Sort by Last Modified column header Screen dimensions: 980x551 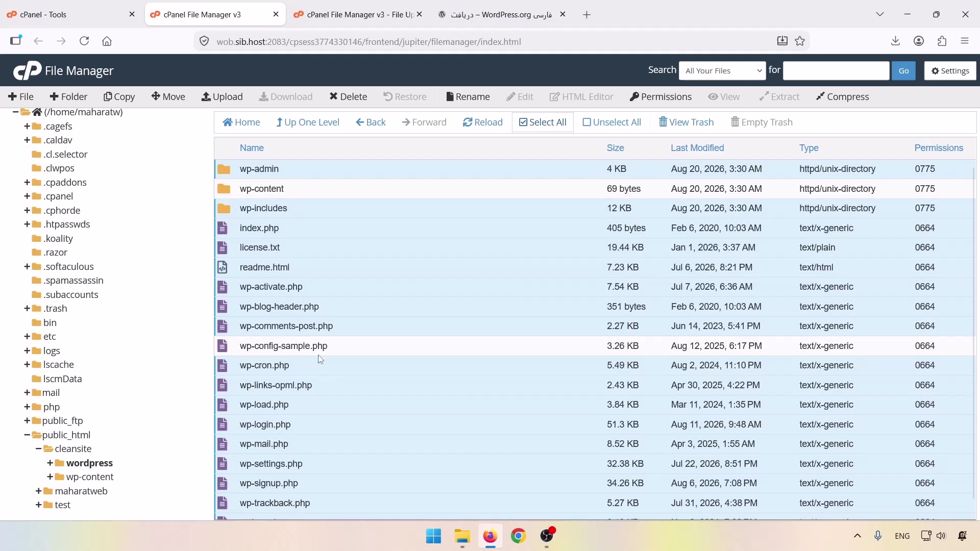click(698, 148)
